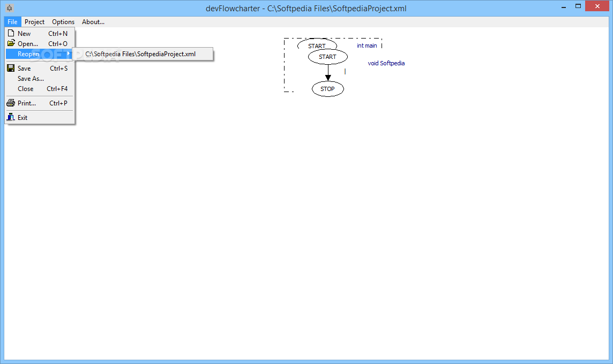Expand the Reopen submenu arrow
613x364 pixels.
69,54
